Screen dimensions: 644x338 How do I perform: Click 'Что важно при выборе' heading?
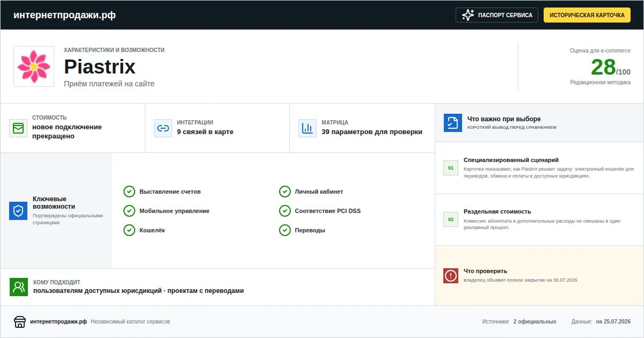tap(504, 119)
